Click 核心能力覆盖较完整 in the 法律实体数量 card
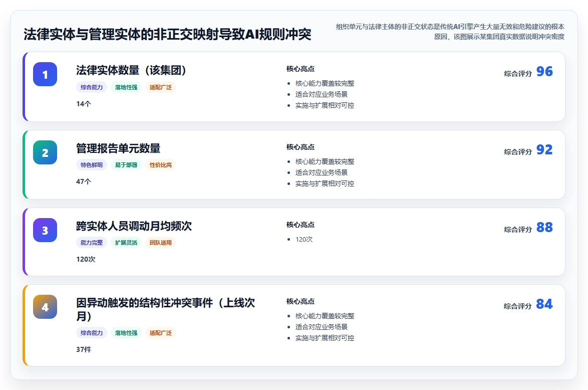The height and width of the screenshot is (390, 588). (325, 83)
